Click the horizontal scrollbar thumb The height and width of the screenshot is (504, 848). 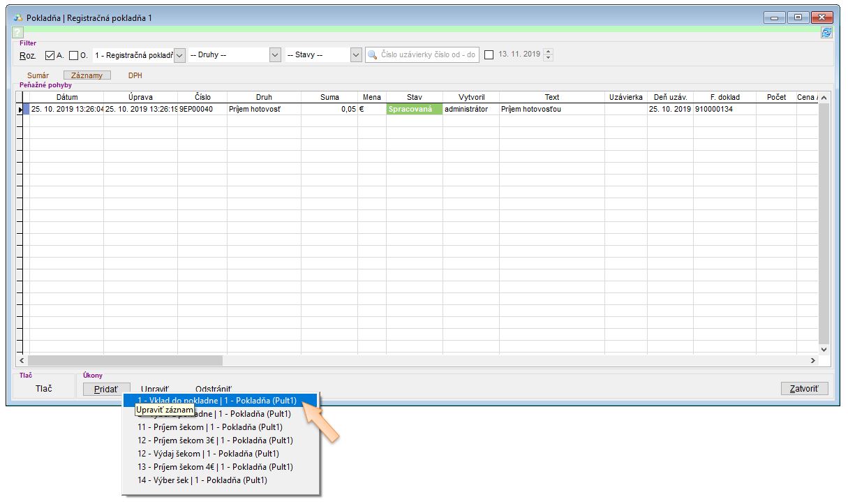click(126, 361)
